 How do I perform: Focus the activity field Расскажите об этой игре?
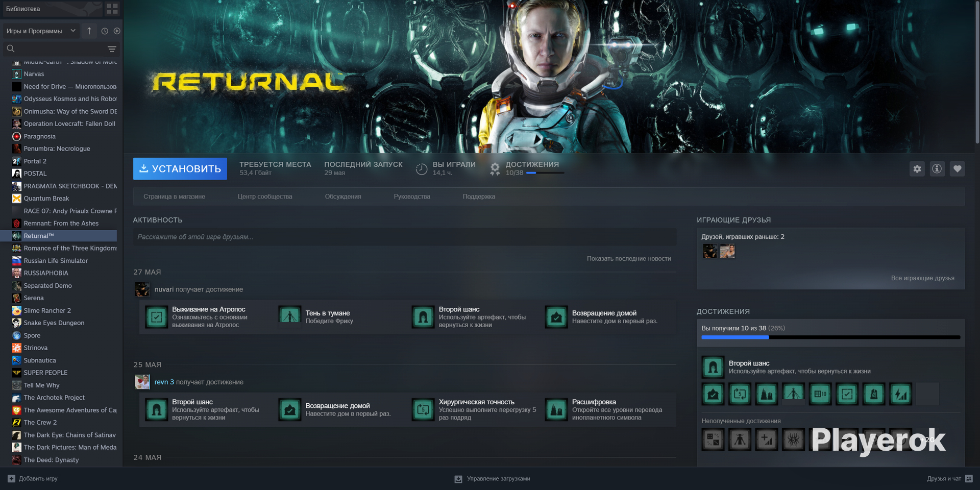tap(405, 237)
